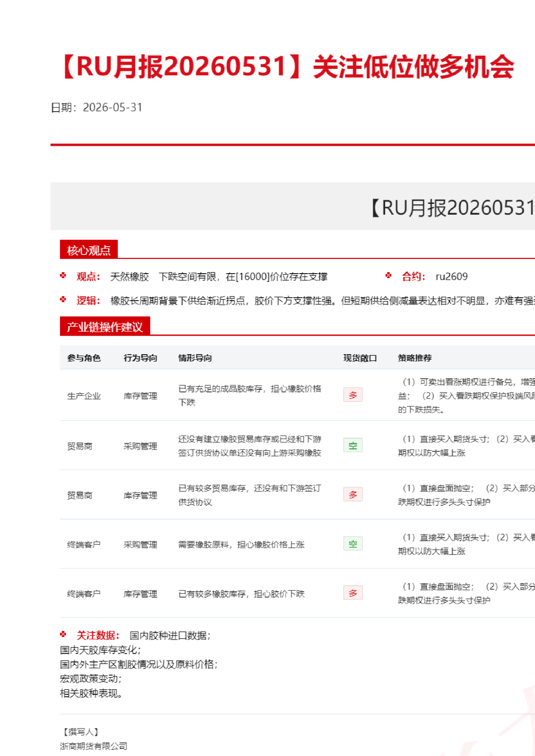Image resolution: width=535 pixels, height=756 pixels.
Task: Click the line 宏观政策变动
Action: (91, 679)
